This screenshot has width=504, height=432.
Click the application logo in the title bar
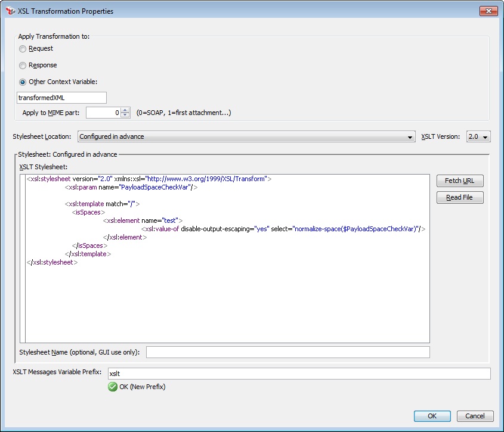pos(8,10)
